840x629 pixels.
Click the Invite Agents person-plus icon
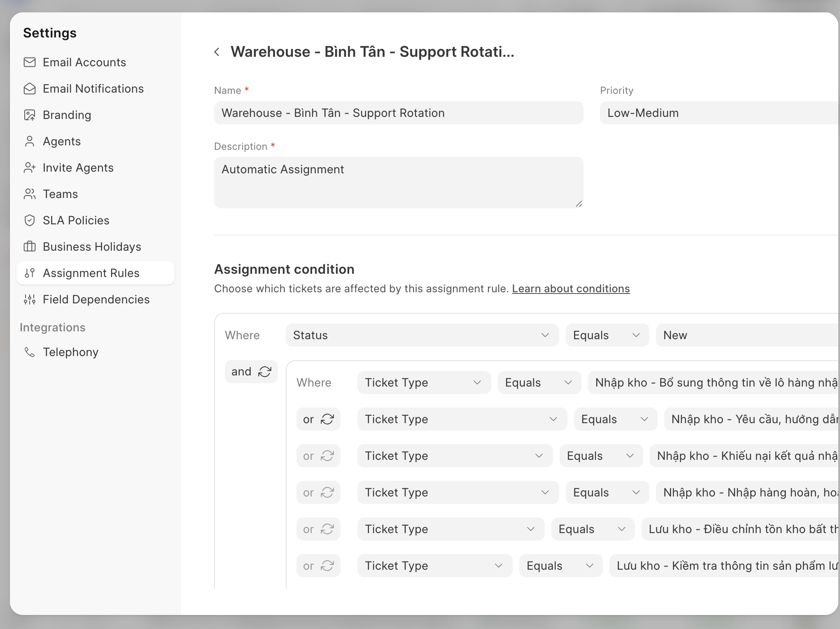[x=30, y=168]
